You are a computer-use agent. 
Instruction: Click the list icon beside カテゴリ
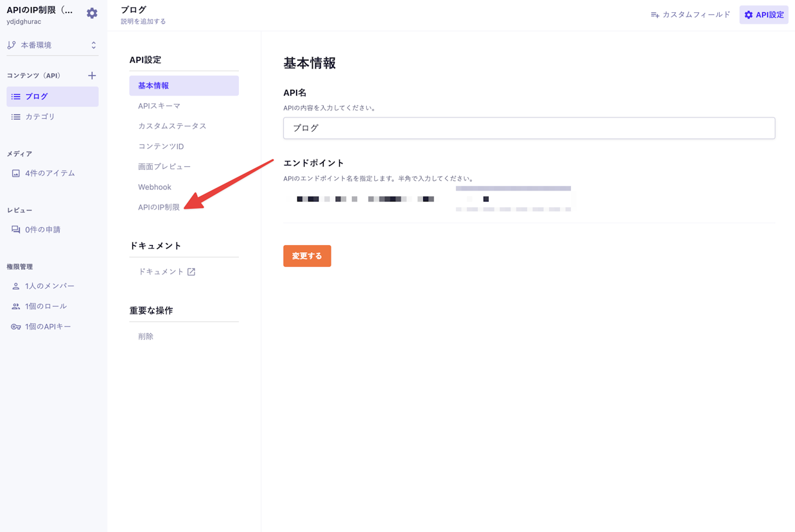click(x=16, y=117)
